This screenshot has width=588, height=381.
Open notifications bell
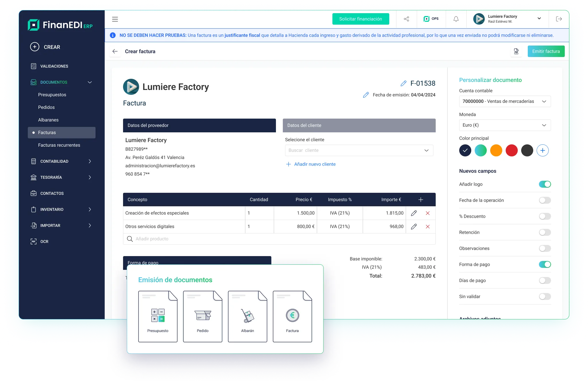click(456, 19)
